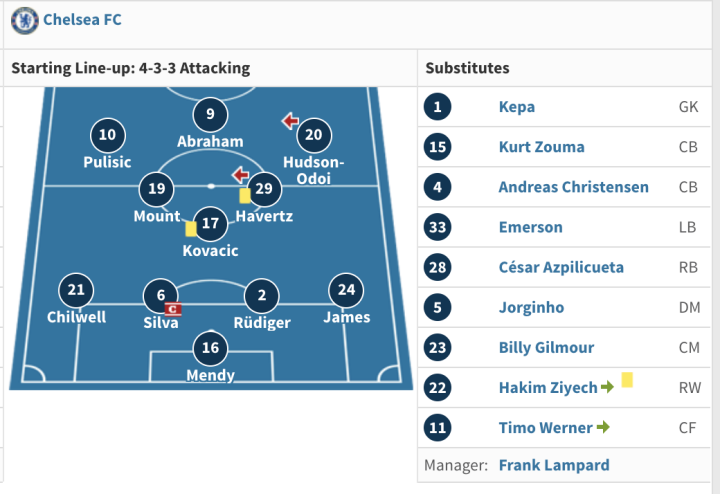The height and width of the screenshot is (494, 720).
Task: Click the number 16 Mendy goalkeeper circle
Action: pyautogui.click(x=210, y=348)
